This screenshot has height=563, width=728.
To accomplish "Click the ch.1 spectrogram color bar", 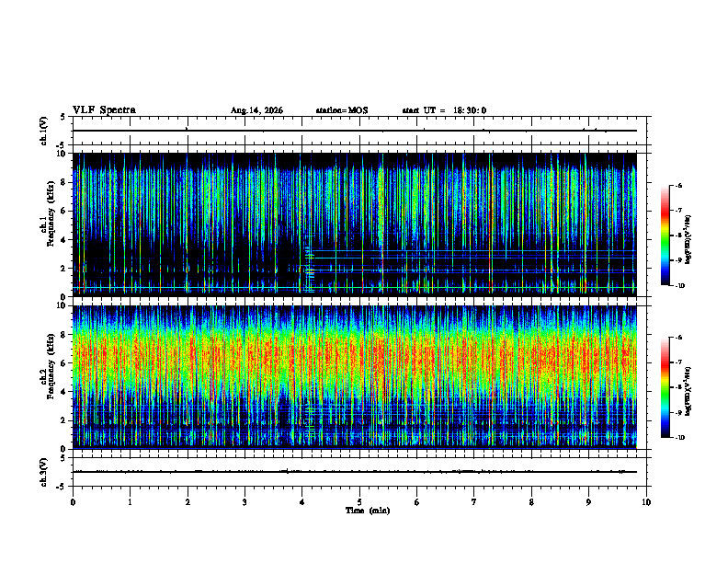I will point(665,236).
